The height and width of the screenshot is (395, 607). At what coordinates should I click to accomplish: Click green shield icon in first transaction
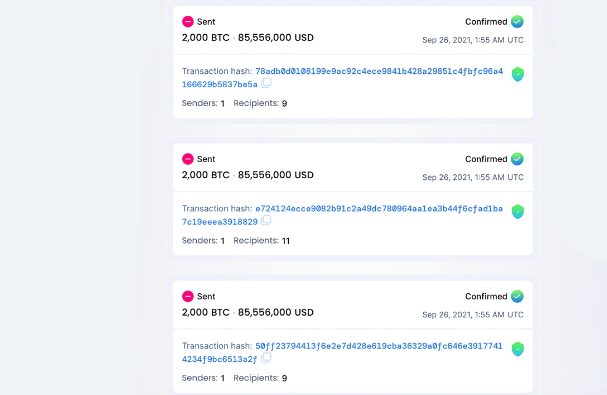pos(518,74)
